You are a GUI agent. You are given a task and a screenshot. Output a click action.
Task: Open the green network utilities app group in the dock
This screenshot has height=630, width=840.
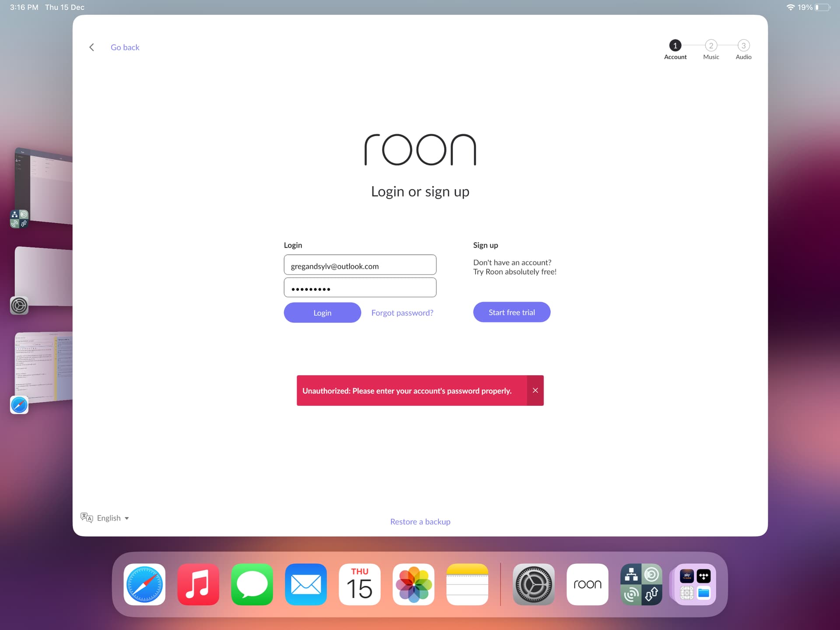tap(641, 584)
